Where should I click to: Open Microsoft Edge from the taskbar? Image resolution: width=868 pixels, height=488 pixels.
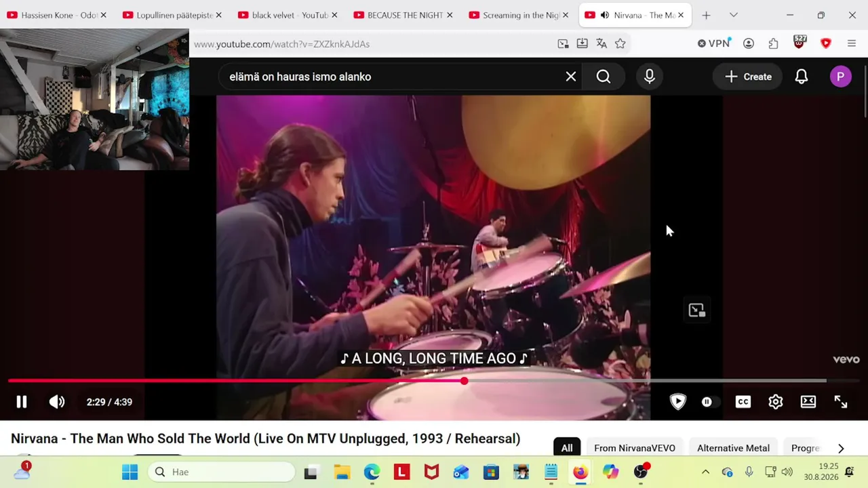pos(372,472)
